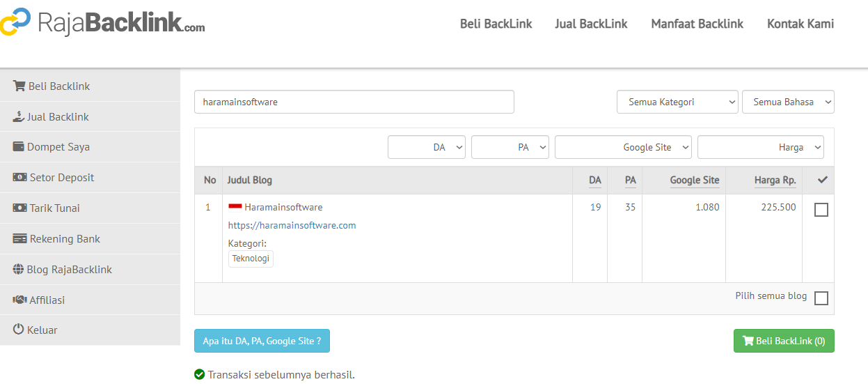Open Manfaat Backlink in the top navigation

697,24
